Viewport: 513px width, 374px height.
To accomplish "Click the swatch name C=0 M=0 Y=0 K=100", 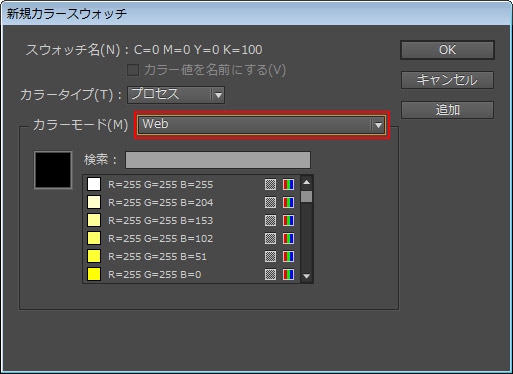I will 198,50.
